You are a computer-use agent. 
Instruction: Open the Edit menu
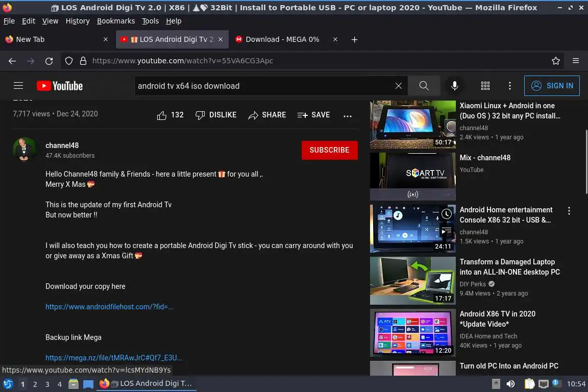pyautogui.click(x=29, y=21)
